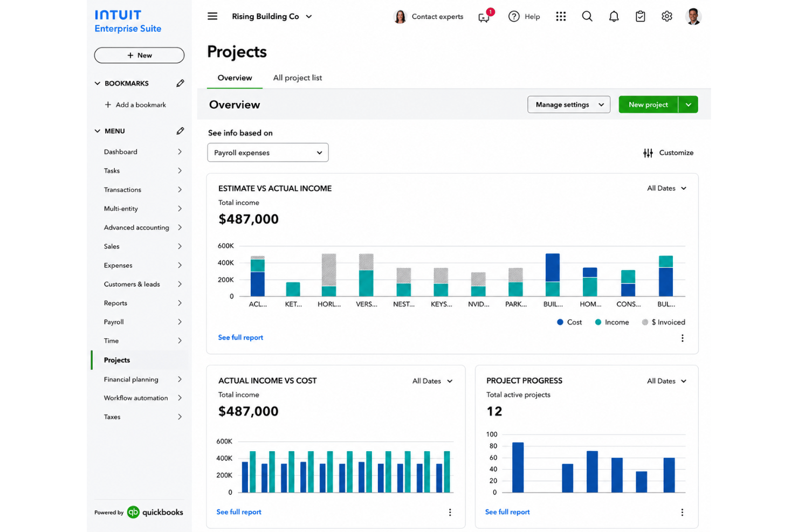The width and height of the screenshot is (798, 532).
Task: Click the plus icon beside Add a bookmark
Action: tap(108, 105)
